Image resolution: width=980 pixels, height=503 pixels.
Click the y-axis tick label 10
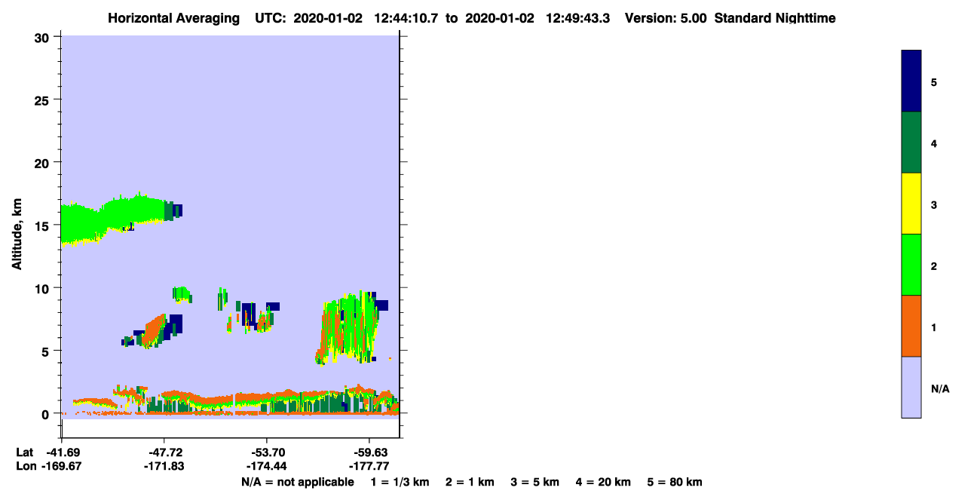43,288
